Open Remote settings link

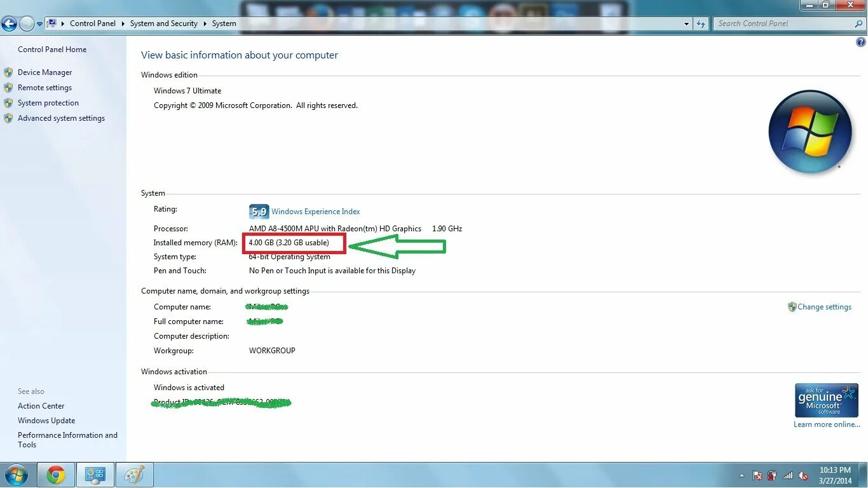pos(44,88)
